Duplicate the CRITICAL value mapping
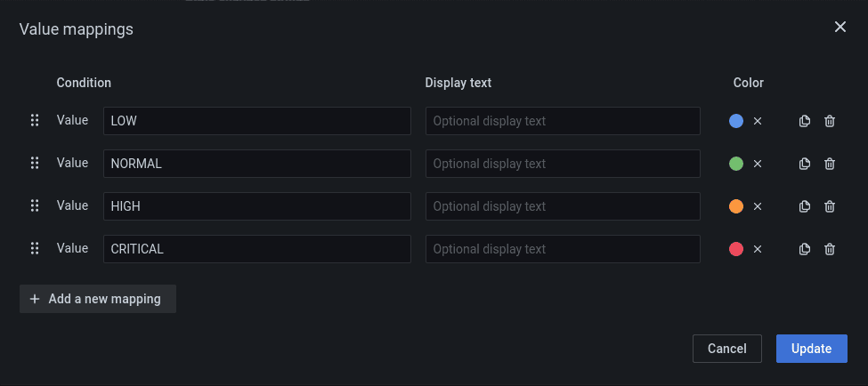Image resolution: width=868 pixels, height=386 pixels. (805, 249)
